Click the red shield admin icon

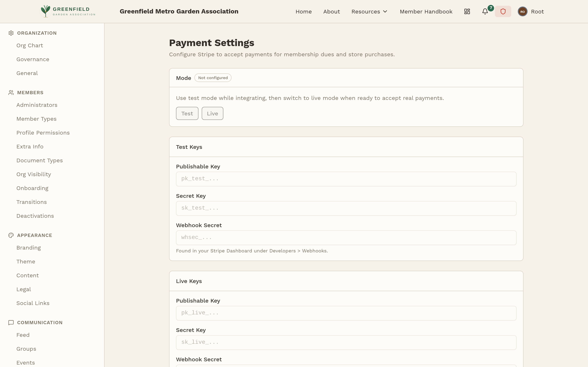click(x=503, y=11)
